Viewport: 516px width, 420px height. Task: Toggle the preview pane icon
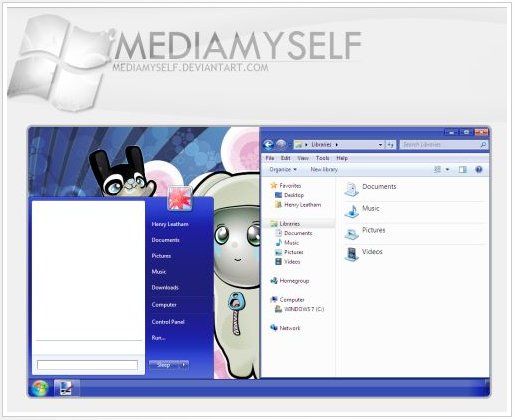(463, 170)
